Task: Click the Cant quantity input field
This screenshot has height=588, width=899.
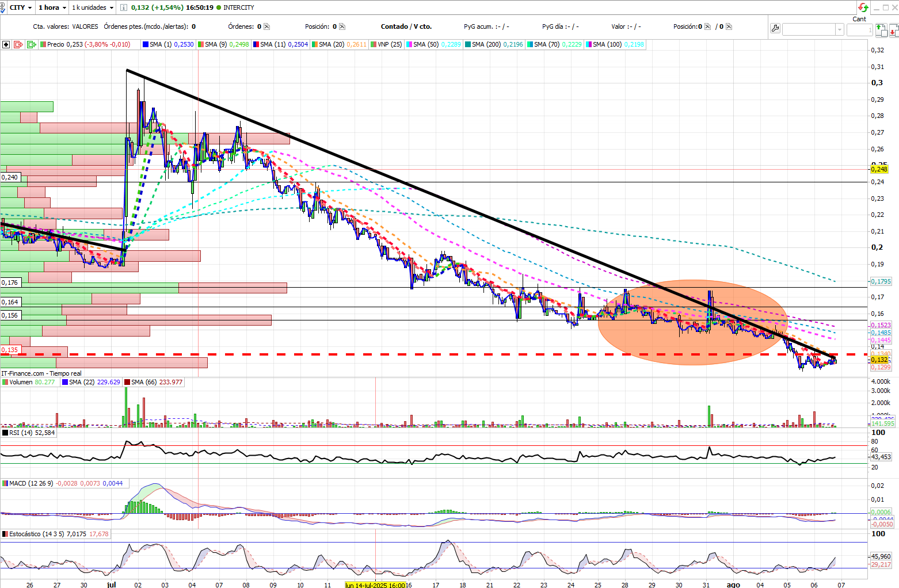Action: pyautogui.click(x=860, y=30)
